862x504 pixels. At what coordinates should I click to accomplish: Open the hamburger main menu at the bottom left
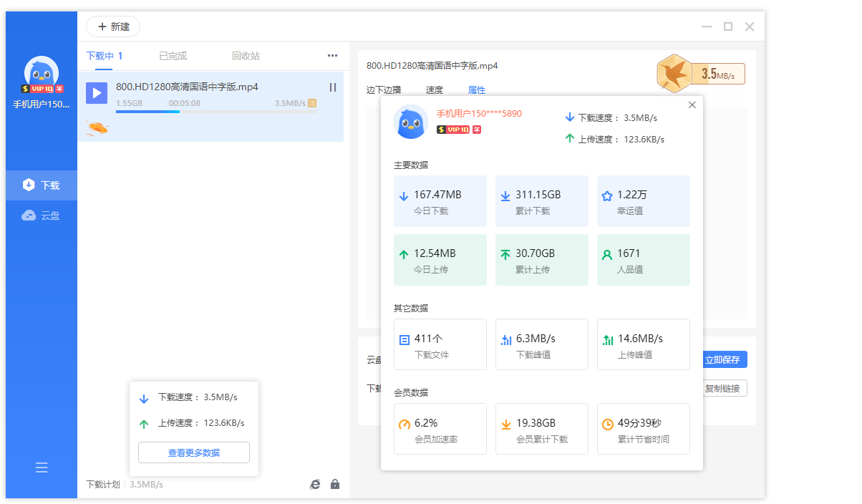point(42,467)
